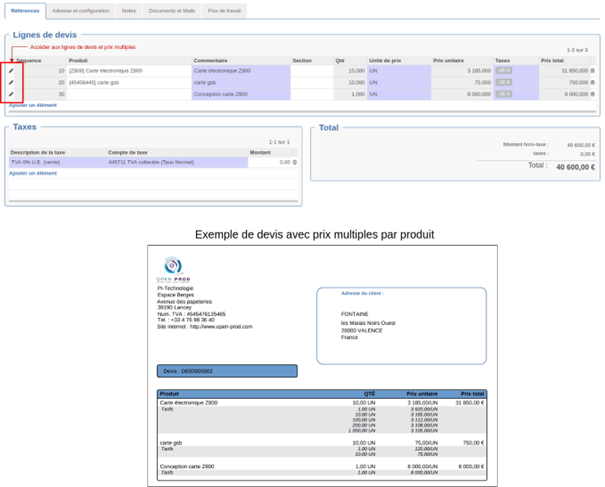Click unit price 3 185,000
This screenshot has height=487, width=605.
[479, 71]
